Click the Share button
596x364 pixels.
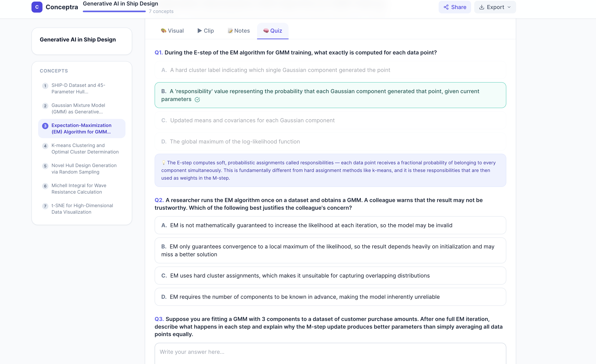click(x=455, y=7)
